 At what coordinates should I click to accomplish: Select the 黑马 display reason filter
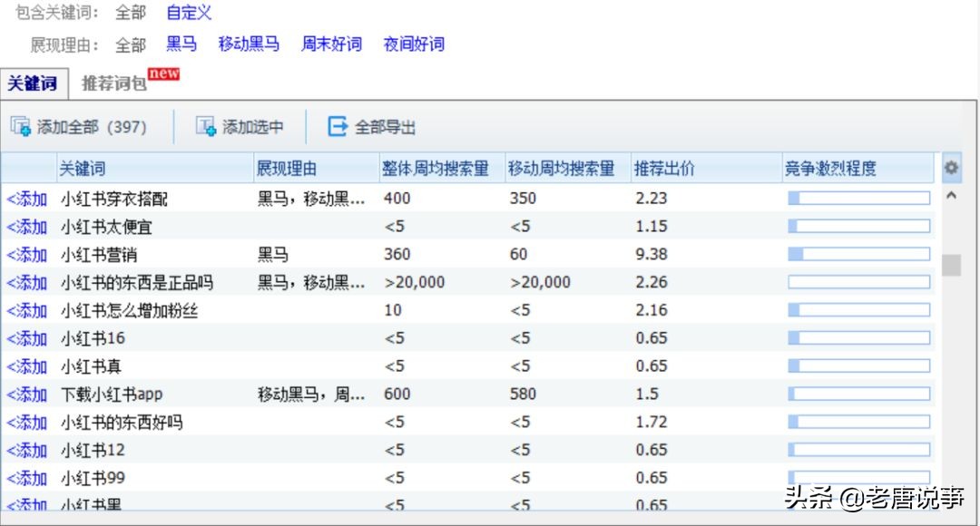click(181, 44)
